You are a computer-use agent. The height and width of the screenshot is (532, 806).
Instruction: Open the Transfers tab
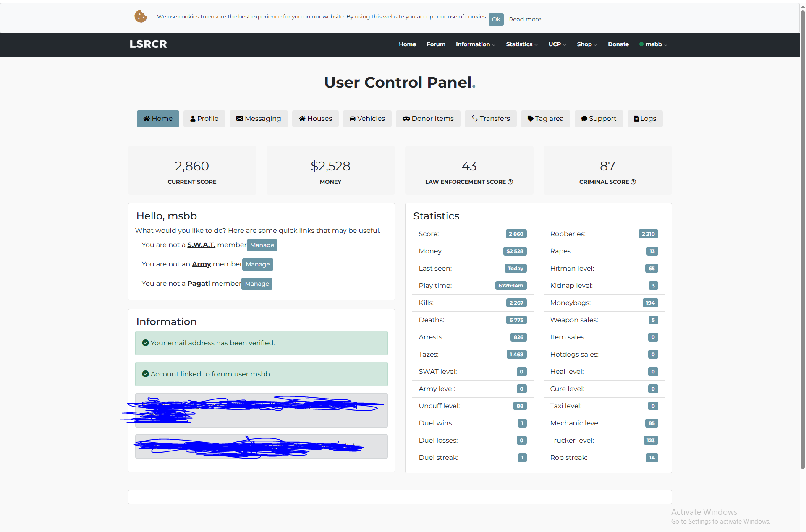(x=490, y=119)
